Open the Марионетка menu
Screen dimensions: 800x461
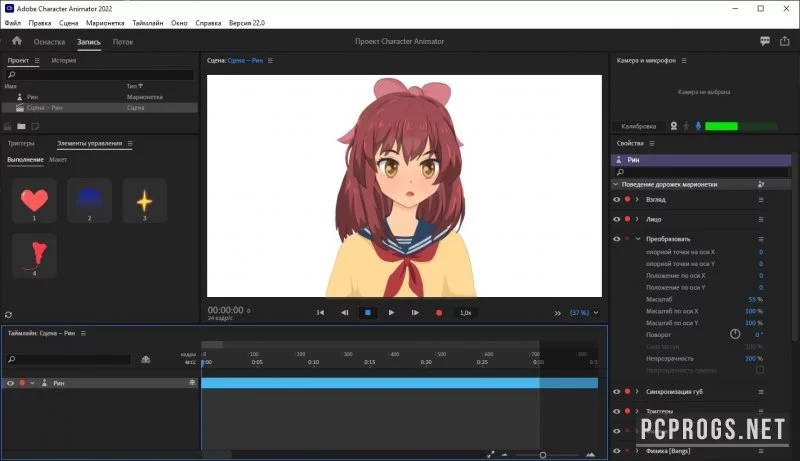pos(105,23)
